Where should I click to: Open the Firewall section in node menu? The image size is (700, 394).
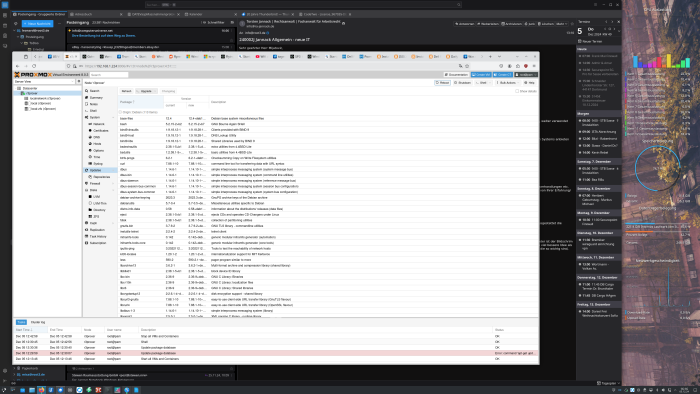point(95,183)
